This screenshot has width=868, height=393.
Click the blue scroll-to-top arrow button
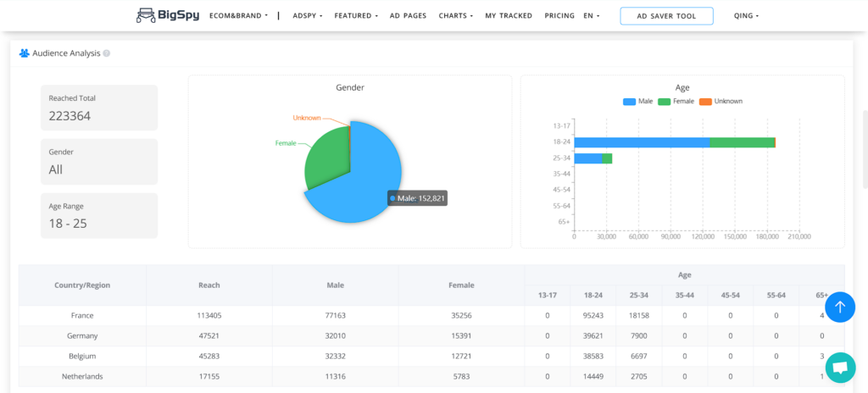[840, 307]
